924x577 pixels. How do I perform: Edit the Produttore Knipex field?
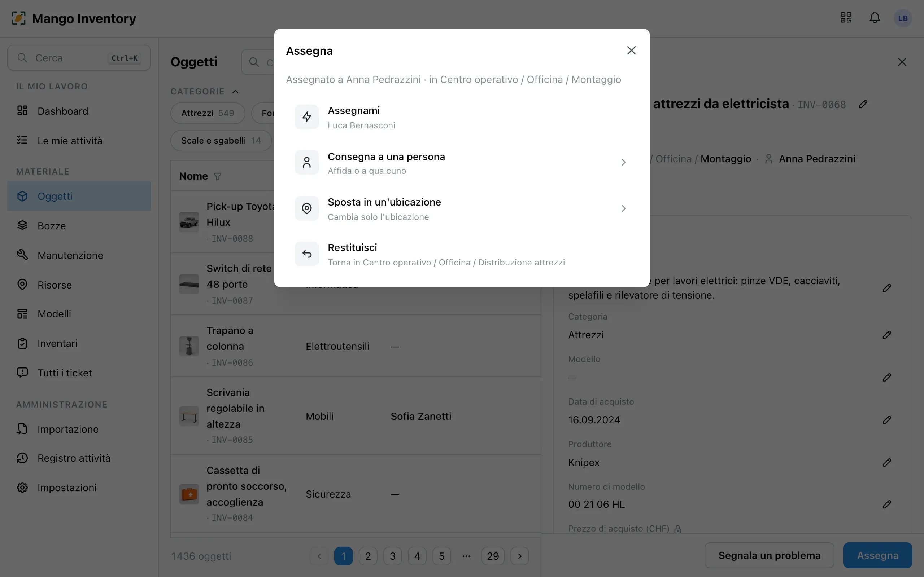(886, 463)
